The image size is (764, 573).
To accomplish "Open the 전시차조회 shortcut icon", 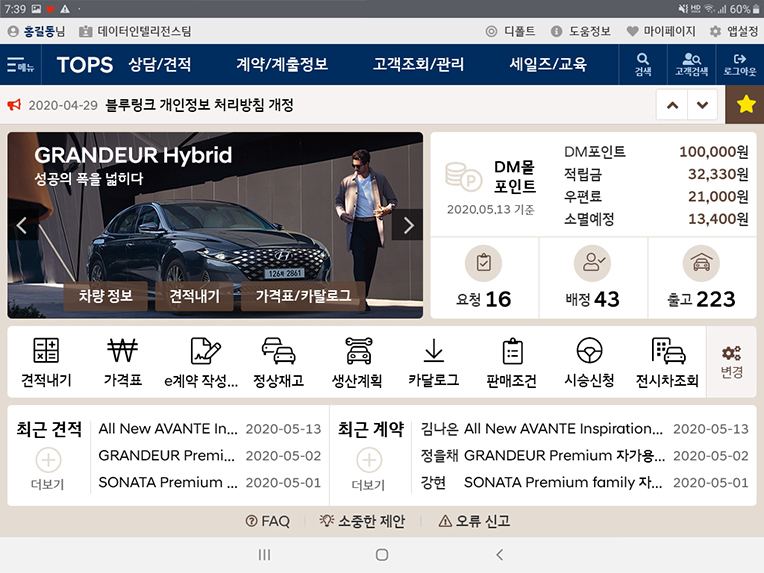I will coord(668,350).
